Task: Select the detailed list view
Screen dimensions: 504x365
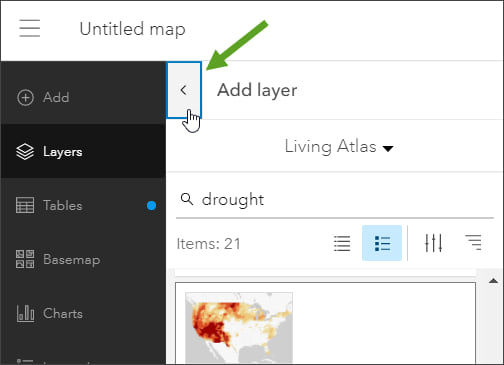Action: (x=382, y=243)
